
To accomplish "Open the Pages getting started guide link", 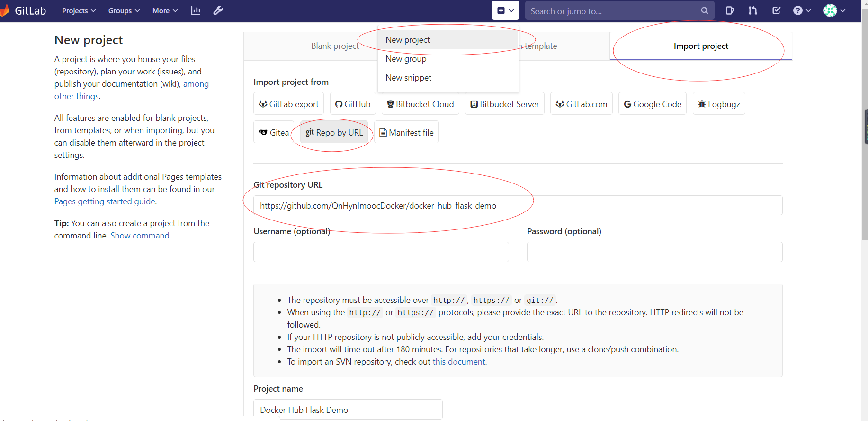I will 105,201.
